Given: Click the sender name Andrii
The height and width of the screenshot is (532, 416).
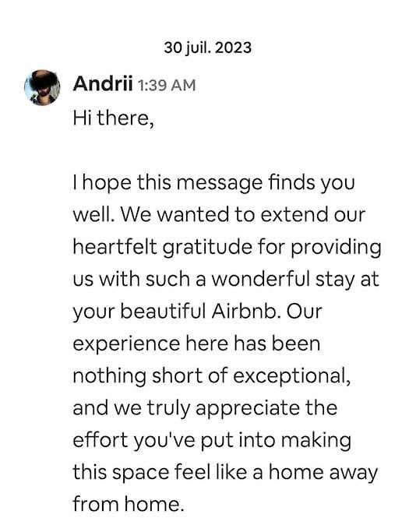Looking at the screenshot, I should click(x=103, y=83).
